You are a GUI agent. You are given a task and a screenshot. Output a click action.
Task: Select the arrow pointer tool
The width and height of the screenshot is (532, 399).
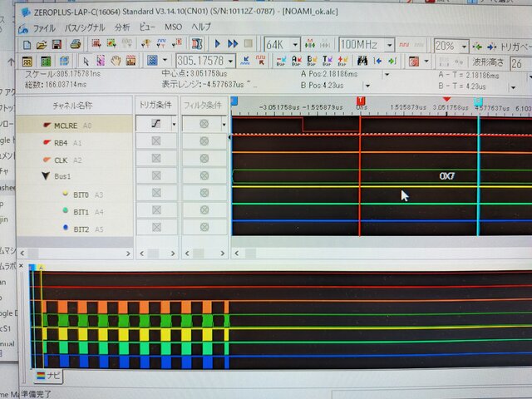click(x=85, y=61)
